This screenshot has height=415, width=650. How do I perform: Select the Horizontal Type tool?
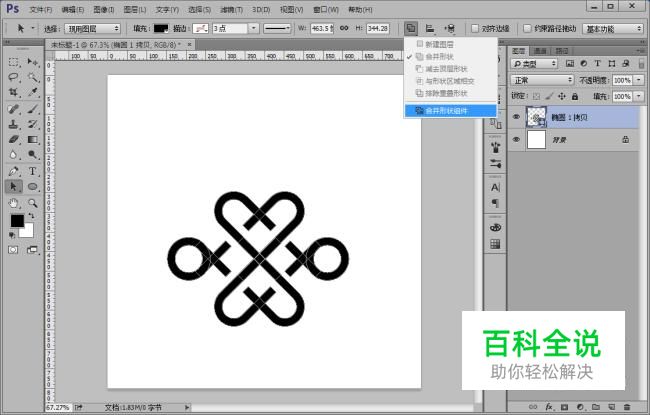(x=32, y=171)
